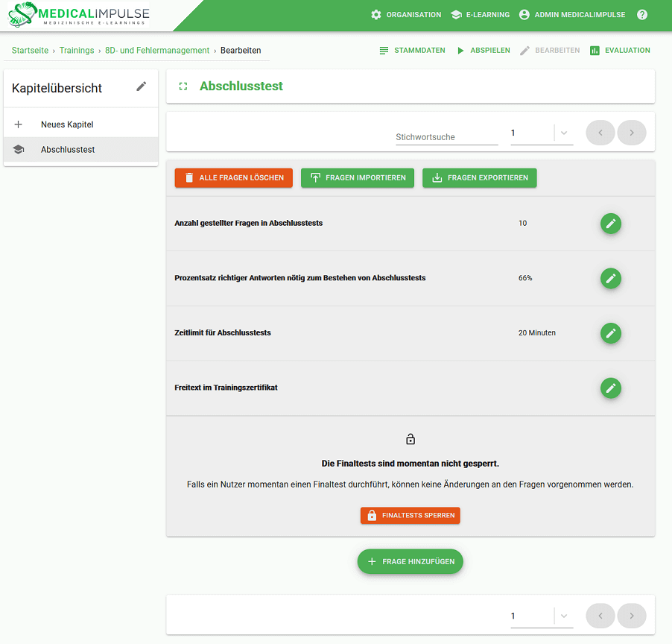Click the MedicalImpulse logo

78,15
